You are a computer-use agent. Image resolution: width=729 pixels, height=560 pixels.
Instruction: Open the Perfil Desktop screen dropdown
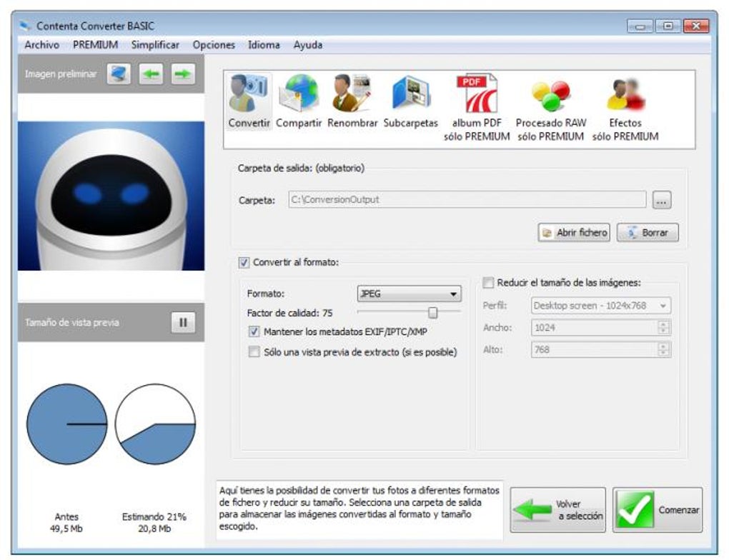(600, 306)
